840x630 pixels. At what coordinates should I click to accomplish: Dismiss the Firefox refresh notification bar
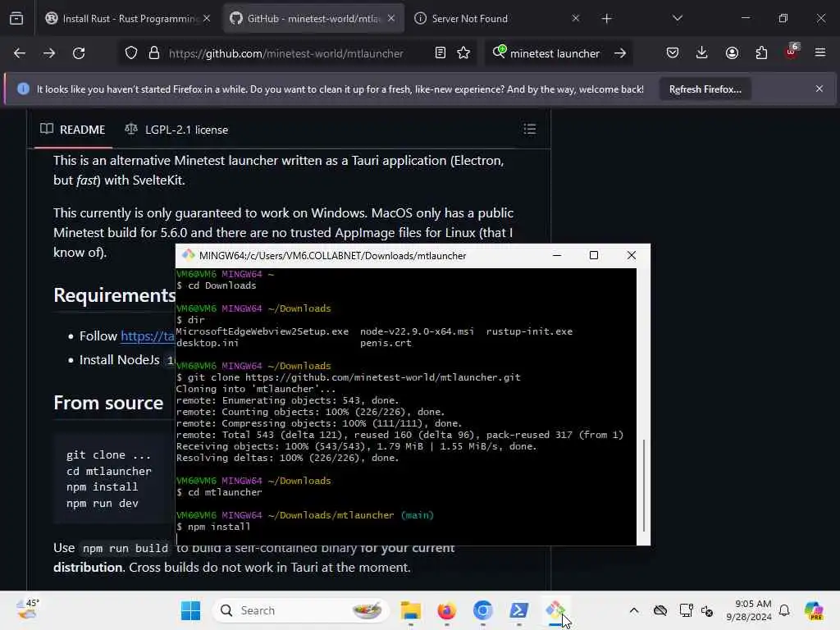point(819,89)
